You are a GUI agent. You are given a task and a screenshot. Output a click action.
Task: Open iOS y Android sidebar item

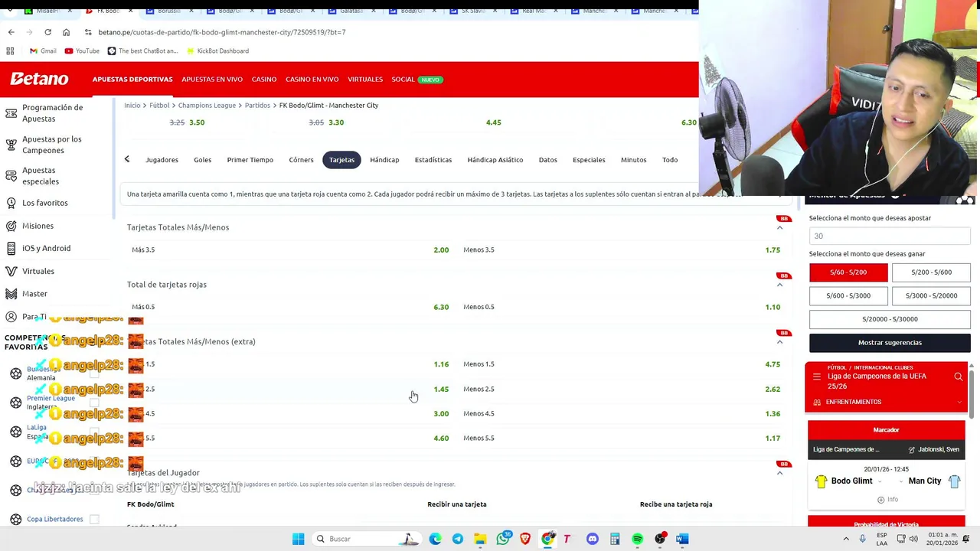(46, 248)
